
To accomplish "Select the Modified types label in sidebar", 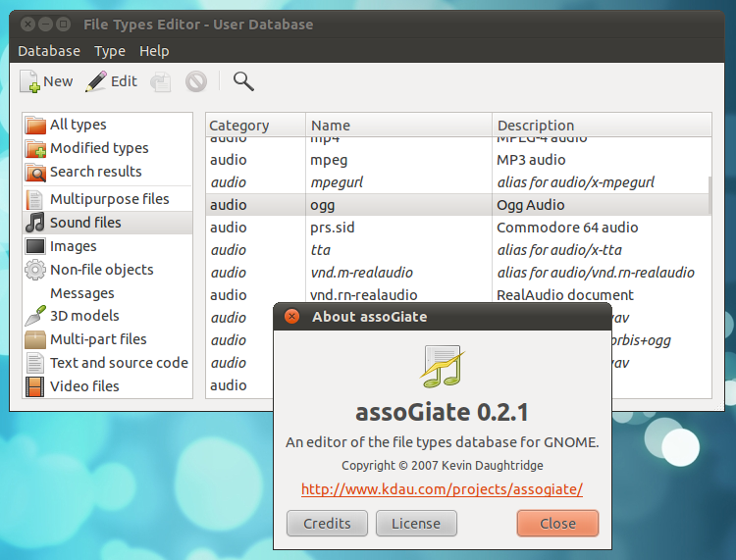I will (x=99, y=148).
